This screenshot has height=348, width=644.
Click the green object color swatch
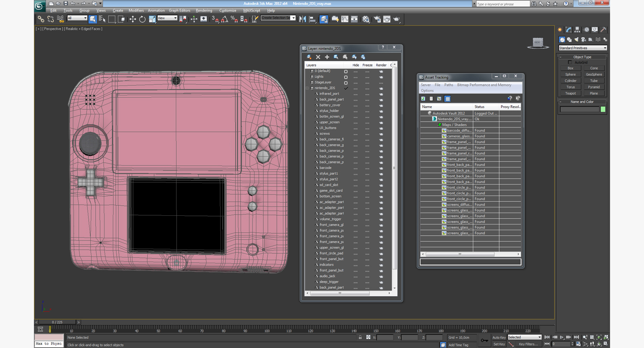[x=603, y=109]
